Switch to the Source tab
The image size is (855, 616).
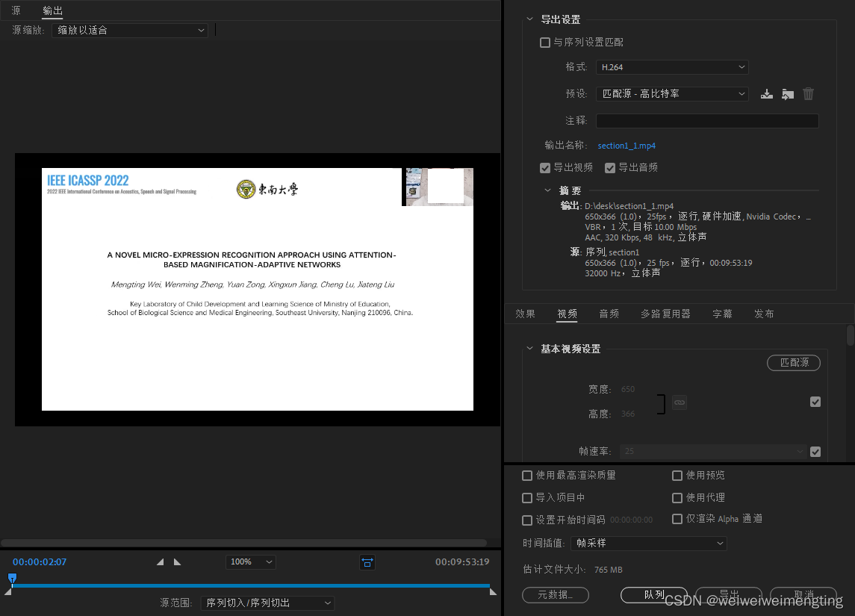click(16, 10)
